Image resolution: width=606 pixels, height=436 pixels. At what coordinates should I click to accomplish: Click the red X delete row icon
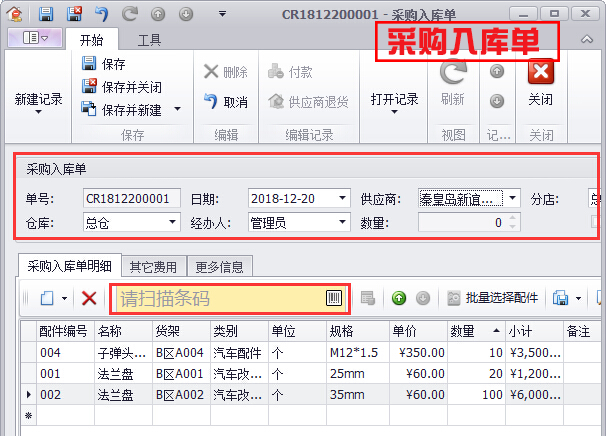[89, 298]
